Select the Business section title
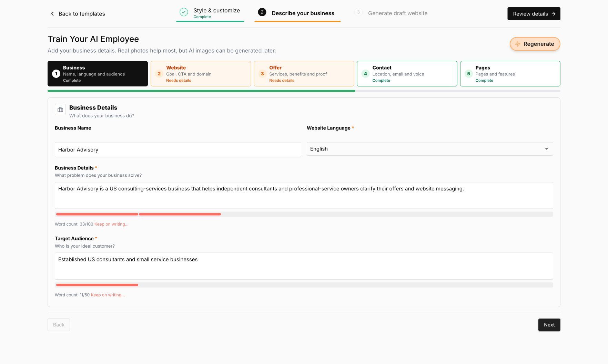The height and width of the screenshot is (364, 608). coord(74,68)
